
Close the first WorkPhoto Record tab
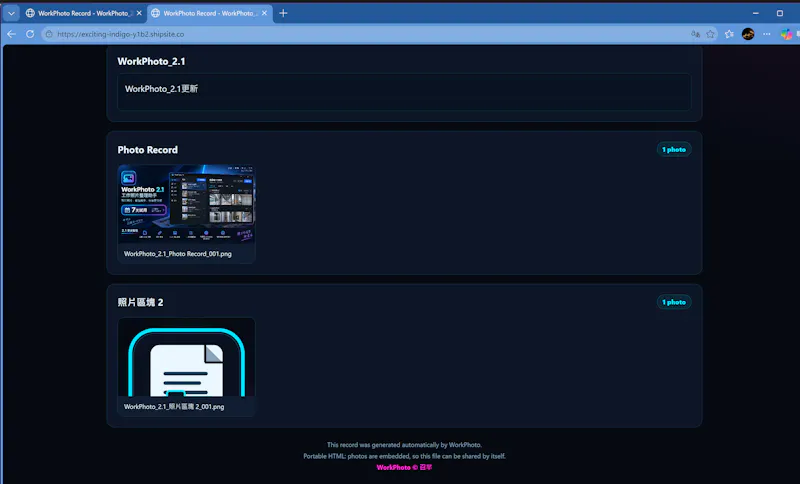coord(139,13)
